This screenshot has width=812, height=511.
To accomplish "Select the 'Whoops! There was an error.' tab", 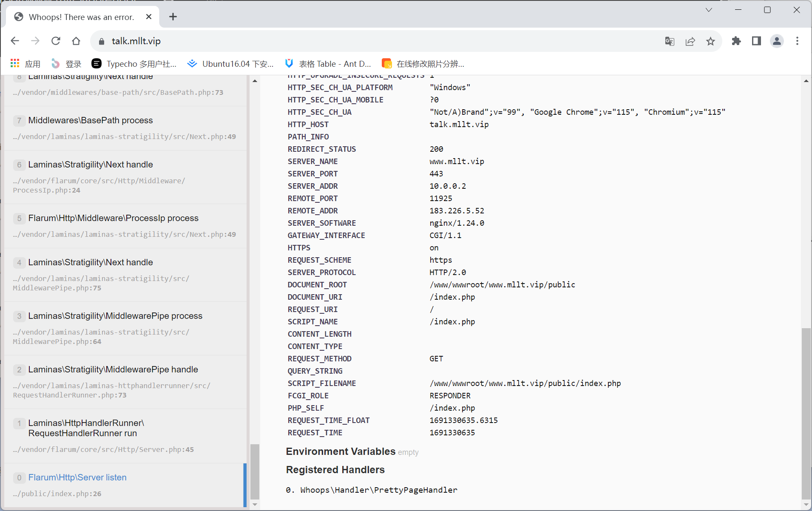I will [82, 17].
